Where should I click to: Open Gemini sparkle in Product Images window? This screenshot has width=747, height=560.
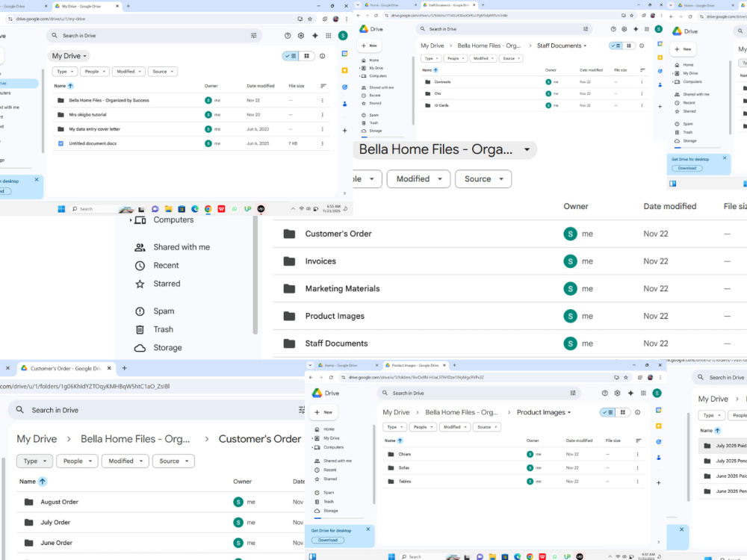click(x=630, y=393)
